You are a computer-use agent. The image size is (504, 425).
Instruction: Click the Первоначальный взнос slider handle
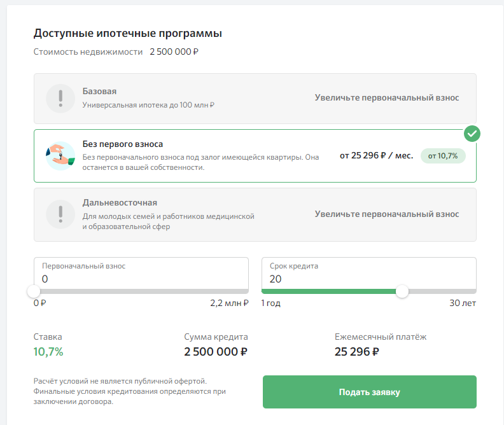pos(34,291)
